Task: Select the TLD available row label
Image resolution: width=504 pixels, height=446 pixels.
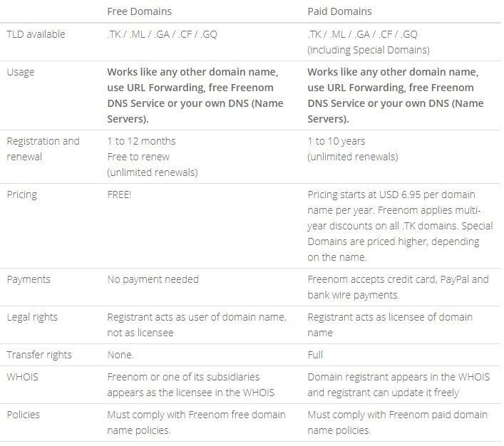Action: pos(36,33)
